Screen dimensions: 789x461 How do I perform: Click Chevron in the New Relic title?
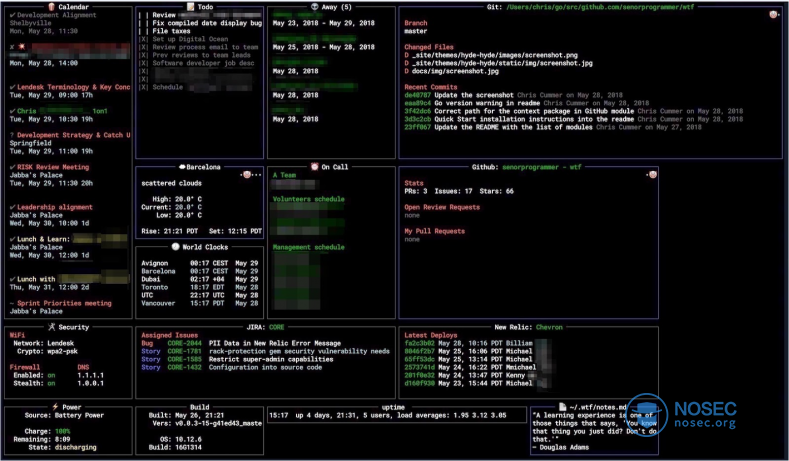click(x=549, y=327)
